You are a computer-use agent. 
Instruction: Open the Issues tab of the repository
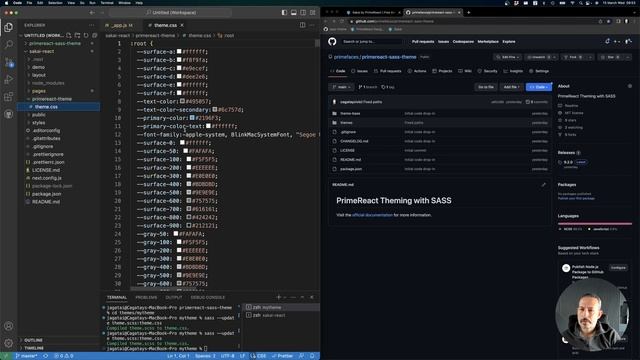359,71
